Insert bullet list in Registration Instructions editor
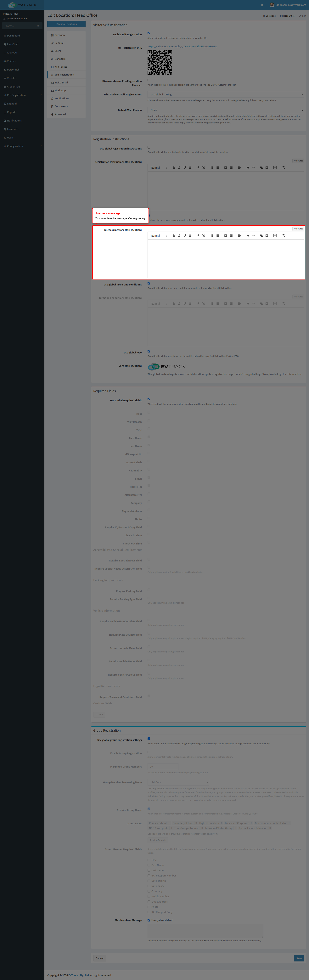 pyautogui.click(x=217, y=167)
